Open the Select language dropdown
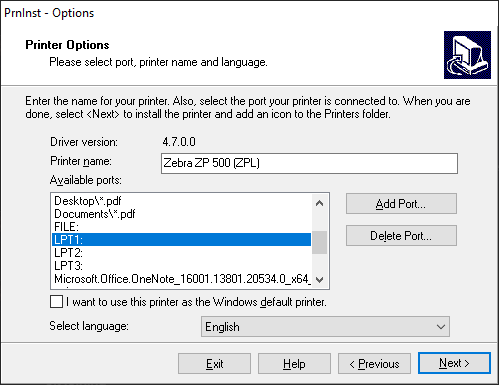 click(325, 327)
